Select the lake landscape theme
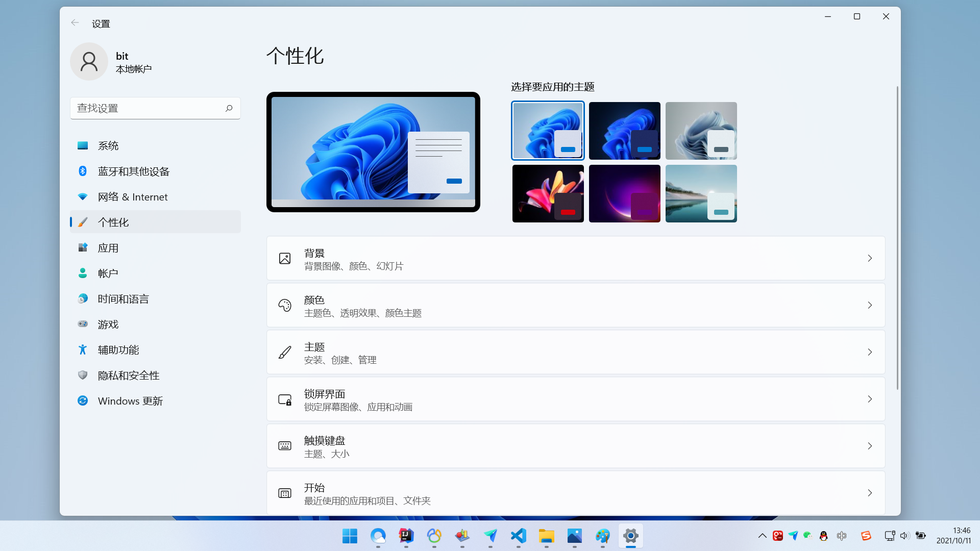Screen dimensions: 980x551 701,193
